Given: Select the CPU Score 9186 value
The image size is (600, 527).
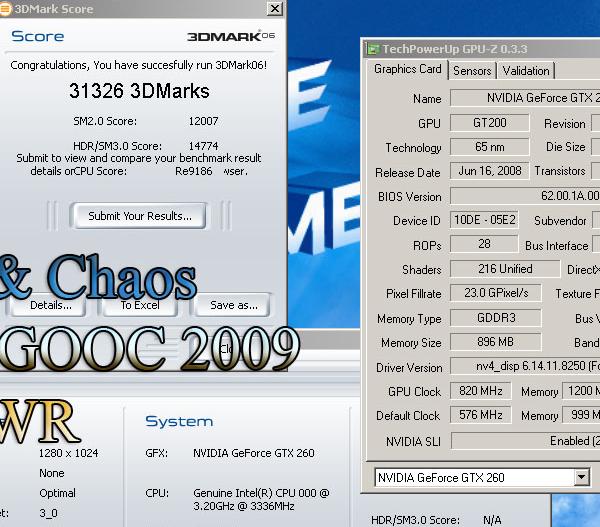Looking at the screenshot, I should click(199, 171).
